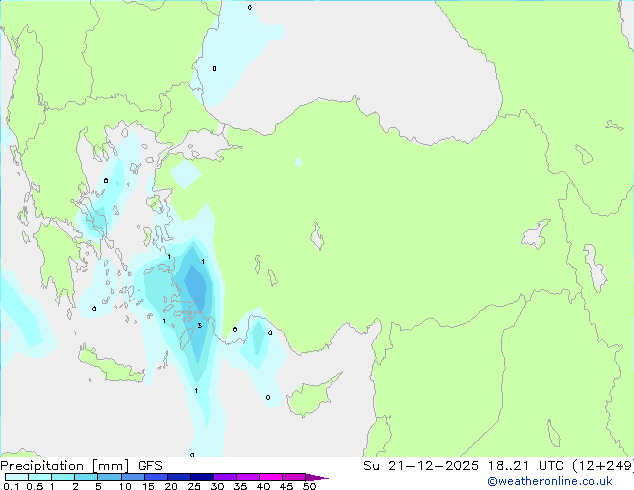634x490 pixels.
Task: Pick the 15–20 mm legend swatch
Action: click(x=155, y=477)
